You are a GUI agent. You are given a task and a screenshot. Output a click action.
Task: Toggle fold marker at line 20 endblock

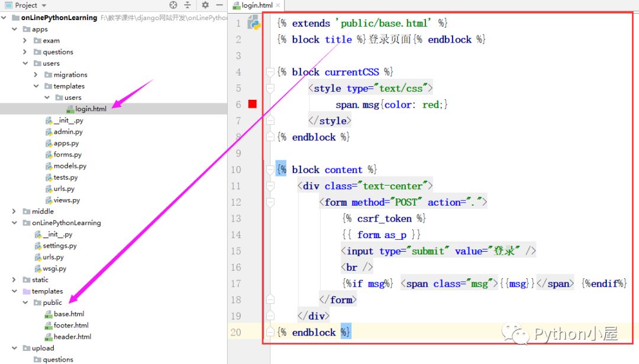point(270,332)
